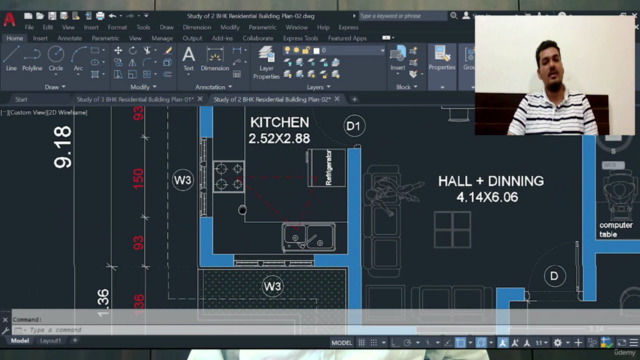Expand the Annotation panel

213,87
